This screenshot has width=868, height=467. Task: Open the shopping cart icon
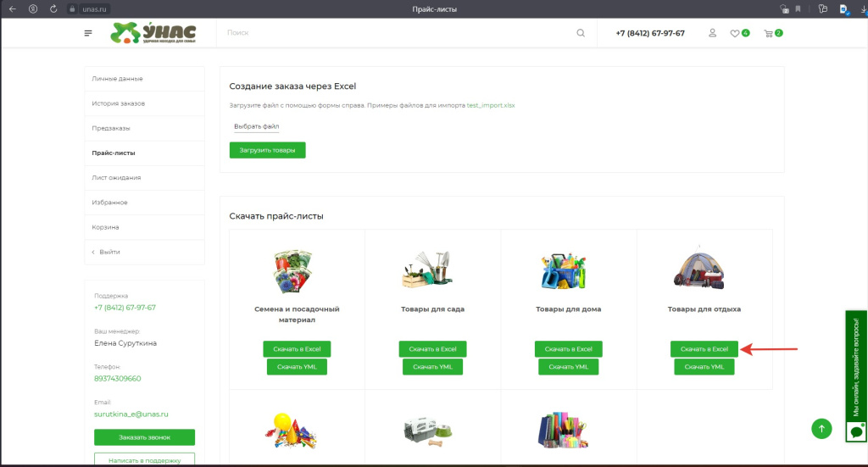(x=769, y=34)
